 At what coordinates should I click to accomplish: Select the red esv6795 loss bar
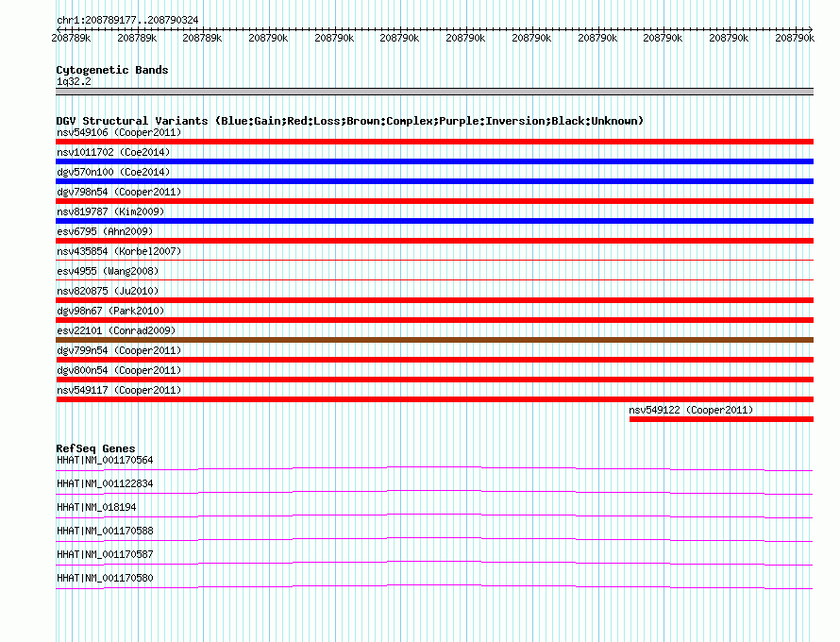coord(434,241)
